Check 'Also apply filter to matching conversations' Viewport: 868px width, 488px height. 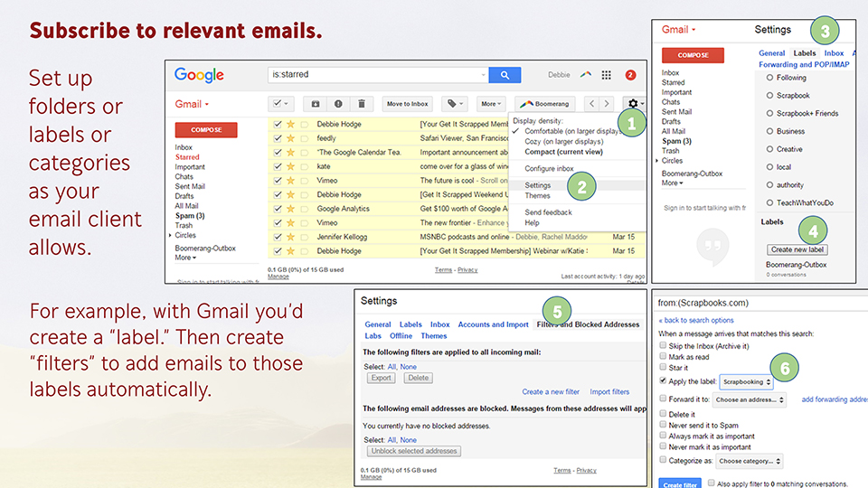pyautogui.click(x=712, y=483)
